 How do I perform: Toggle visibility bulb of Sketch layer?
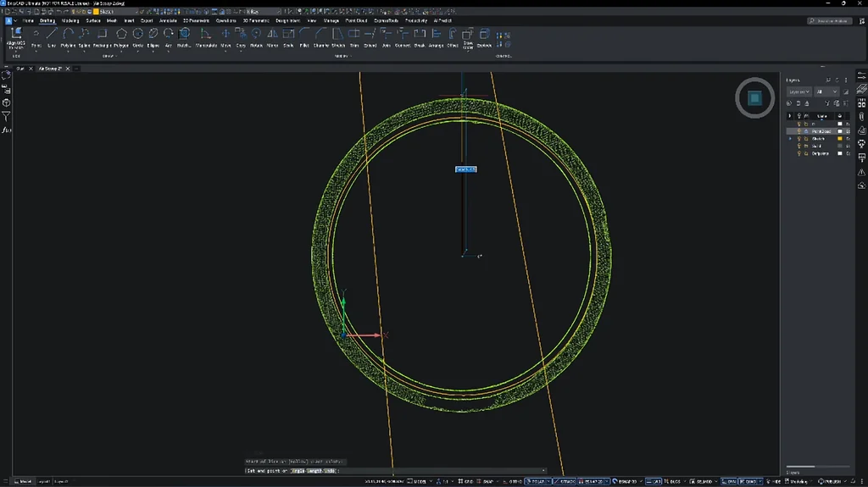(x=798, y=138)
